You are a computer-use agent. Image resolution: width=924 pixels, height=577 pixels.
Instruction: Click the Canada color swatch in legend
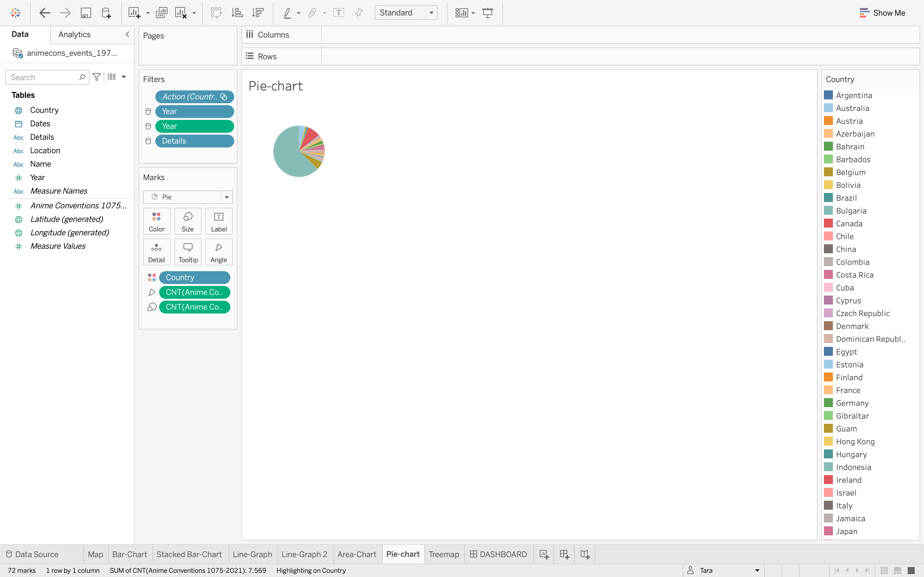pyautogui.click(x=828, y=223)
